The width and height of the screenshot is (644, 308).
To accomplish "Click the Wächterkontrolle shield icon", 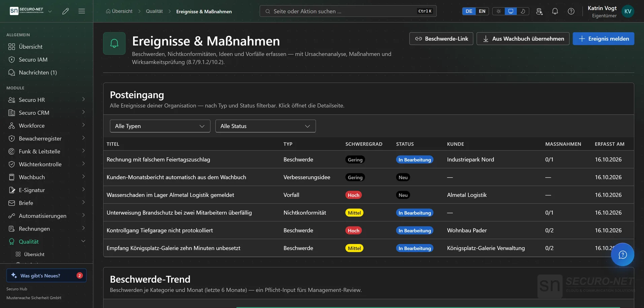I will click(12, 164).
